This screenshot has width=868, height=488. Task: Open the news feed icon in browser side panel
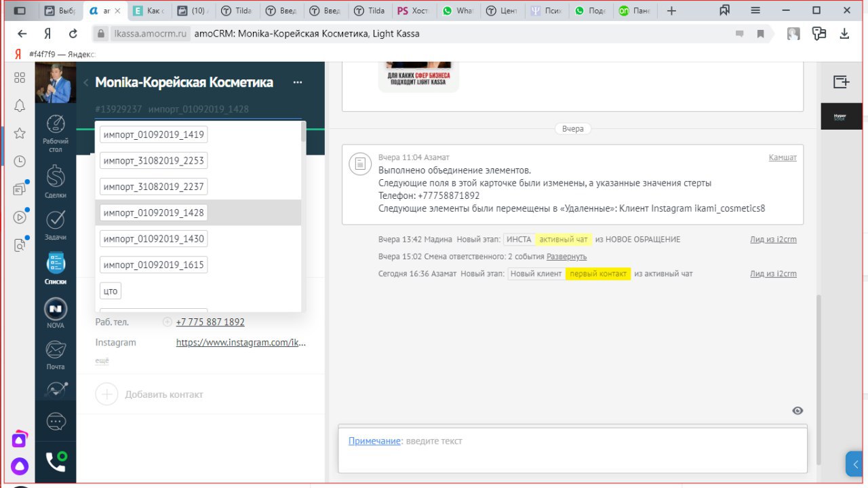click(20, 189)
